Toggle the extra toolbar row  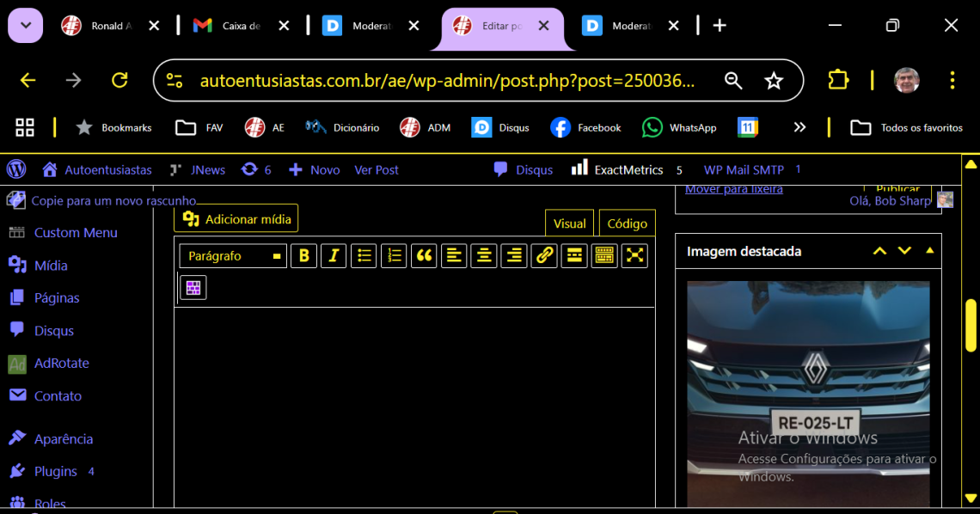pos(604,255)
